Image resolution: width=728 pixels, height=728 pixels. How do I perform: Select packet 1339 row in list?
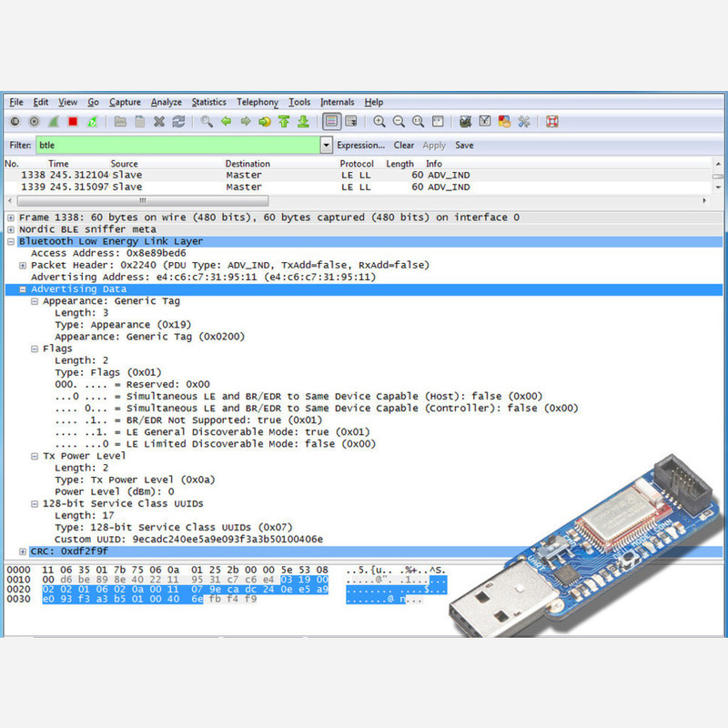coord(358,187)
